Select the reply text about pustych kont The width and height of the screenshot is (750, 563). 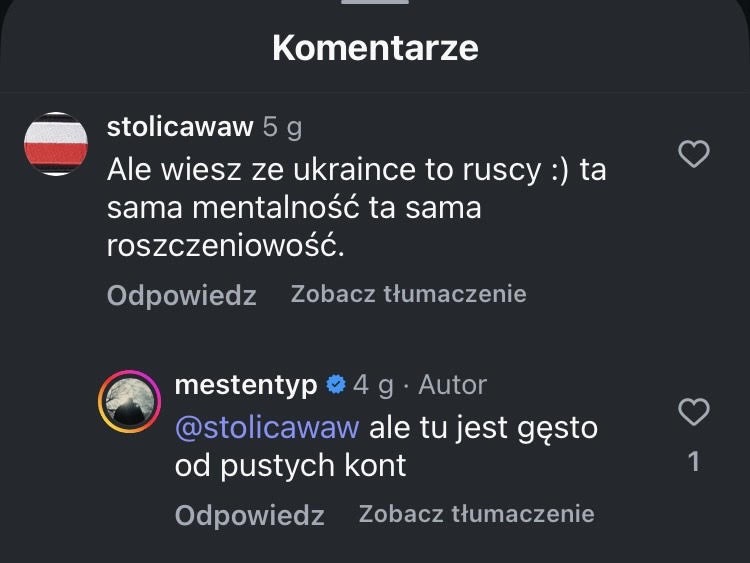(x=386, y=446)
